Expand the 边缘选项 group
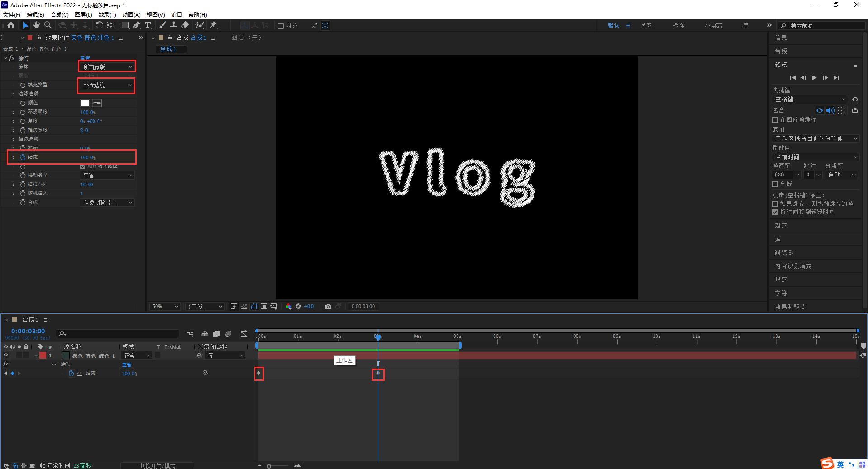Viewport: 868px width, 469px height. pyautogui.click(x=13, y=94)
